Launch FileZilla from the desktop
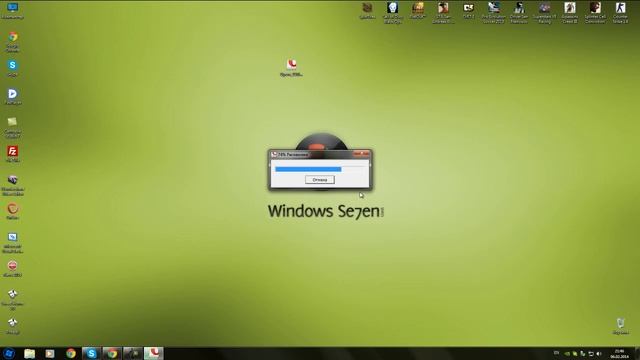This screenshot has height=360, width=640. [13, 154]
